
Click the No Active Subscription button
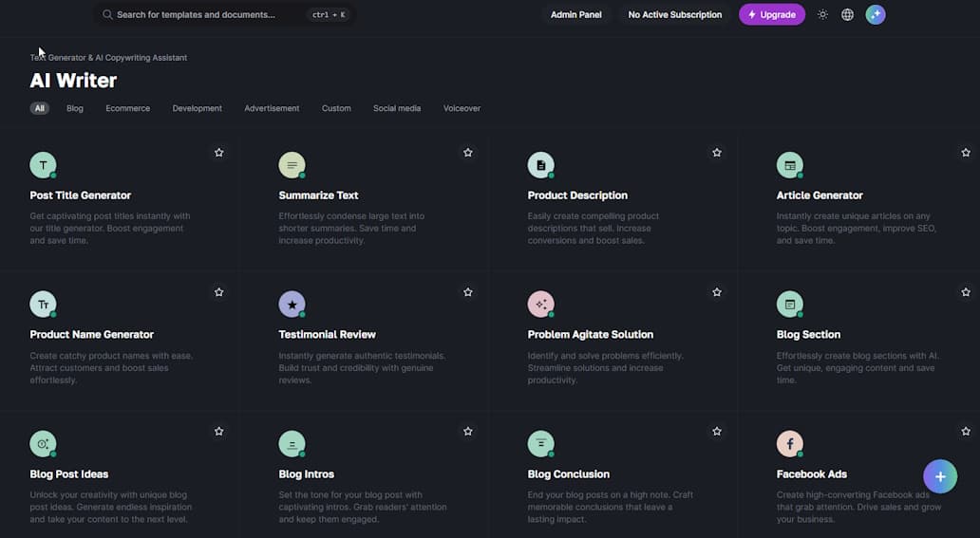pos(674,15)
